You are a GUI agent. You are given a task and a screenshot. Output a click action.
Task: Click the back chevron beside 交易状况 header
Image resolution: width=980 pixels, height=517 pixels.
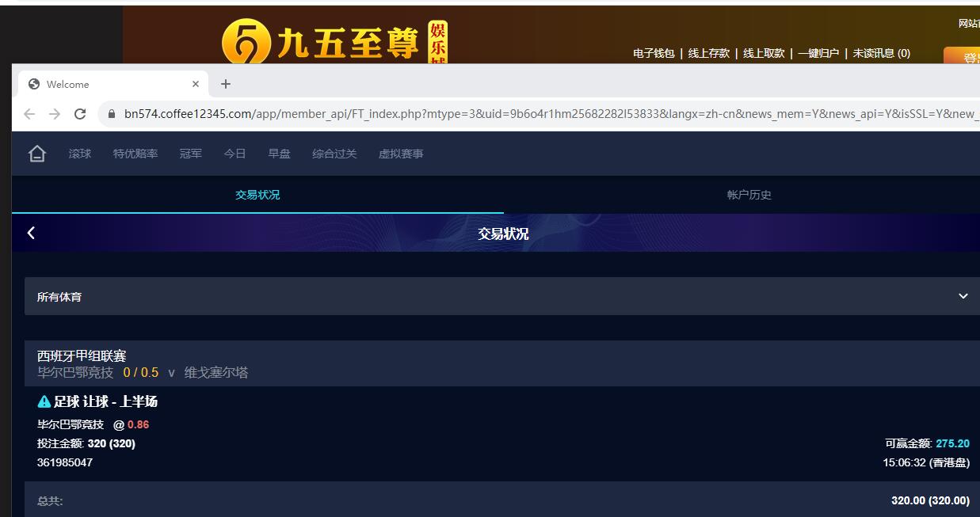(31, 233)
